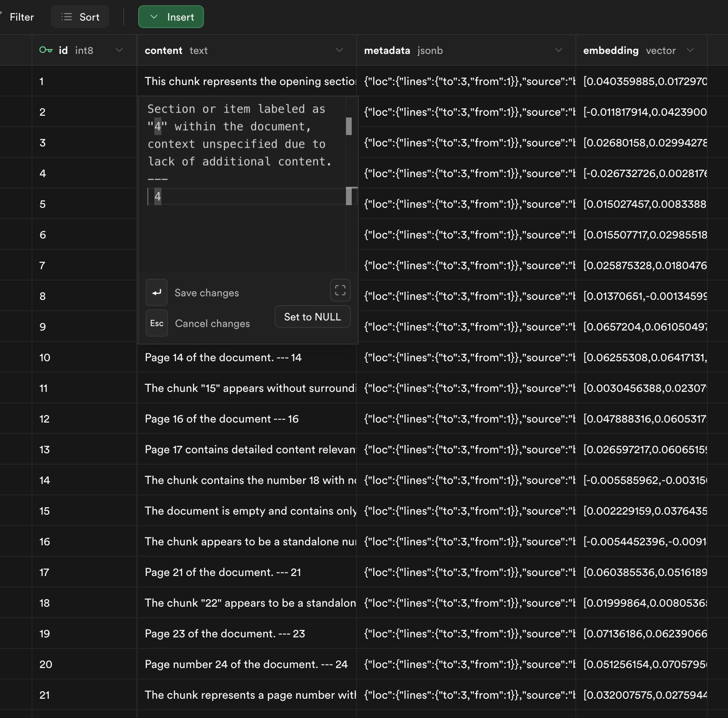Open the embedding column dropdown arrow
The image size is (728, 718).
[x=690, y=50]
